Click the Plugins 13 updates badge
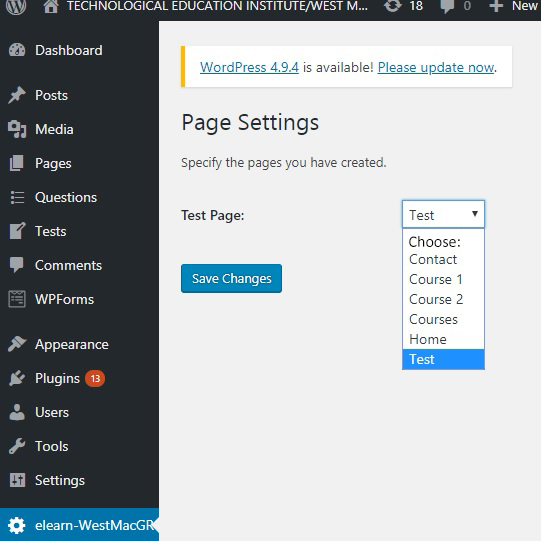The height and width of the screenshot is (541, 541). point(95,378)
